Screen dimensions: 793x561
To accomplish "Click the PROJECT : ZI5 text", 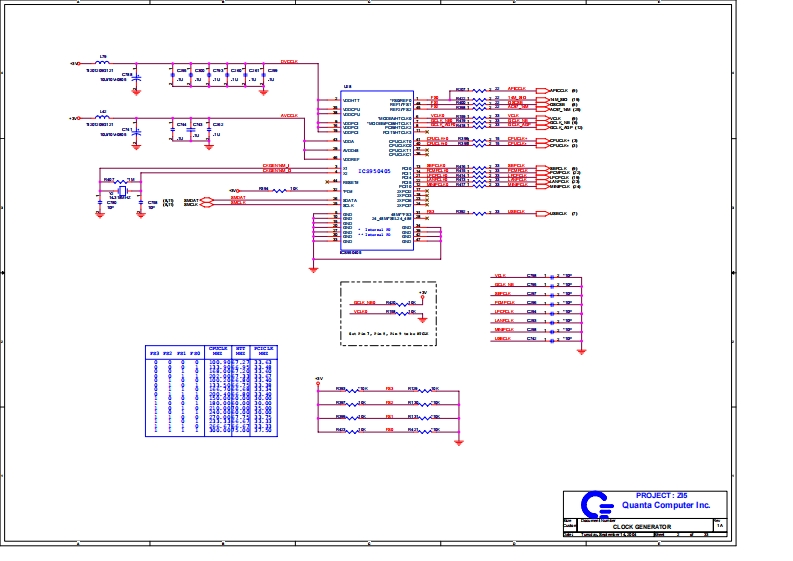I will point(661,495).
